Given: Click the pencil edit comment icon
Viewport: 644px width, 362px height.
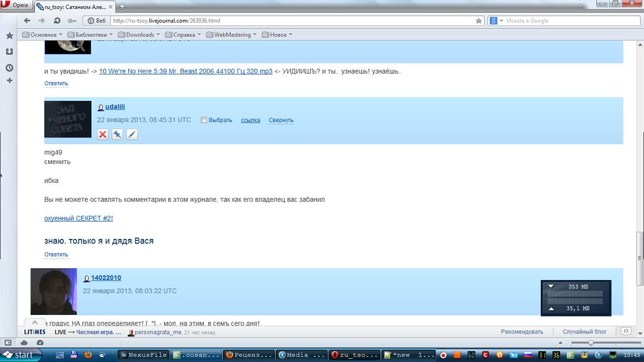Looking at the screenshot, I should tap(132, 135).
